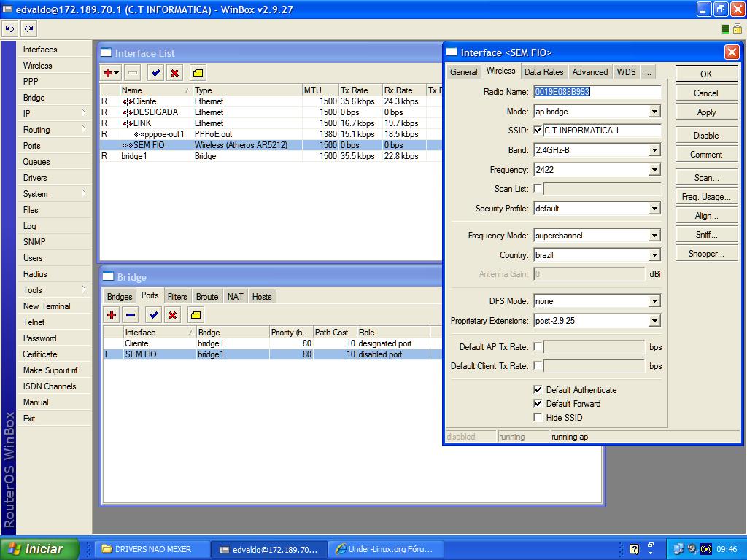Switch to the General tab
This screenshot has height=560, width=747.
(463, 72)
